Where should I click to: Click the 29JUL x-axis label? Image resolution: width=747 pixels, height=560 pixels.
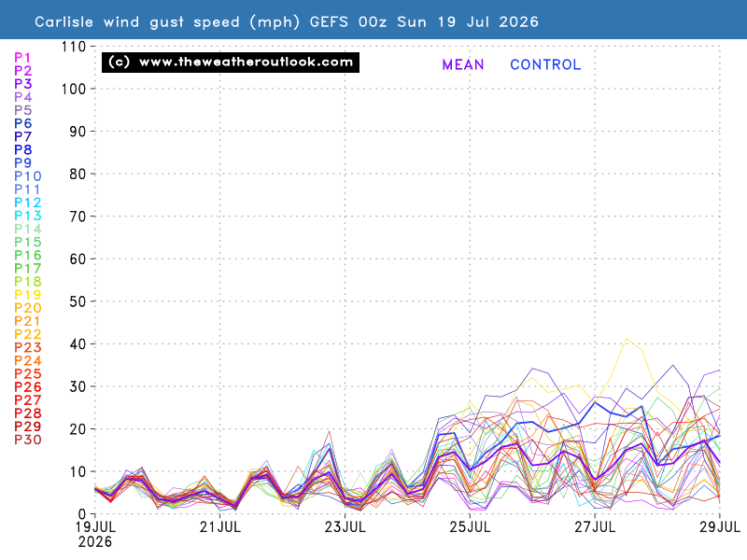[x=720, y=527]
